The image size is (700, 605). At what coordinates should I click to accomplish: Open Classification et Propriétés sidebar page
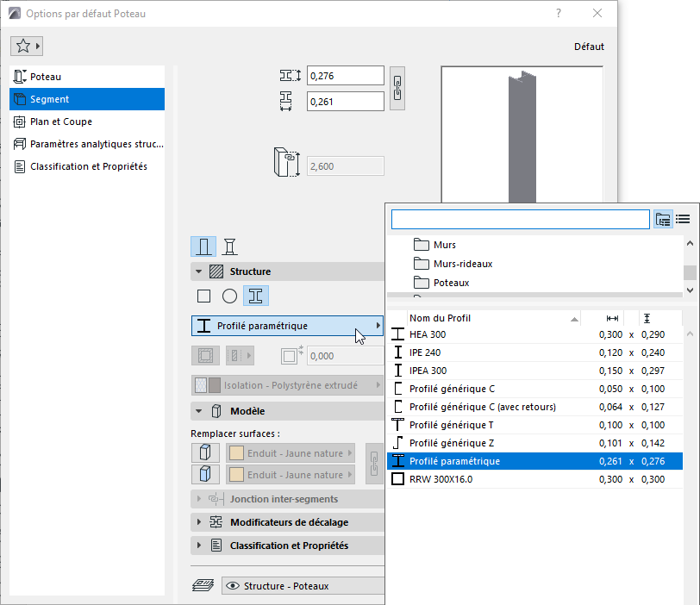click(87, 166)
